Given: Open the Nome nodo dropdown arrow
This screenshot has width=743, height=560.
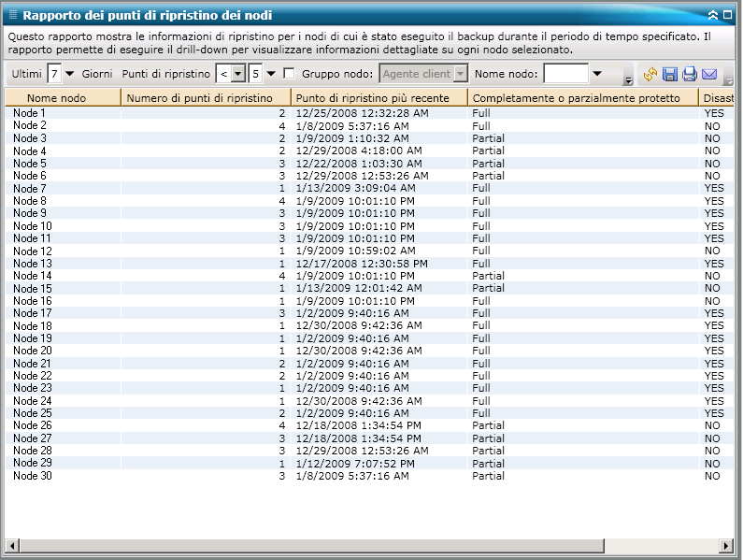Looking at the screenshot, I should [x=597, y=74].
